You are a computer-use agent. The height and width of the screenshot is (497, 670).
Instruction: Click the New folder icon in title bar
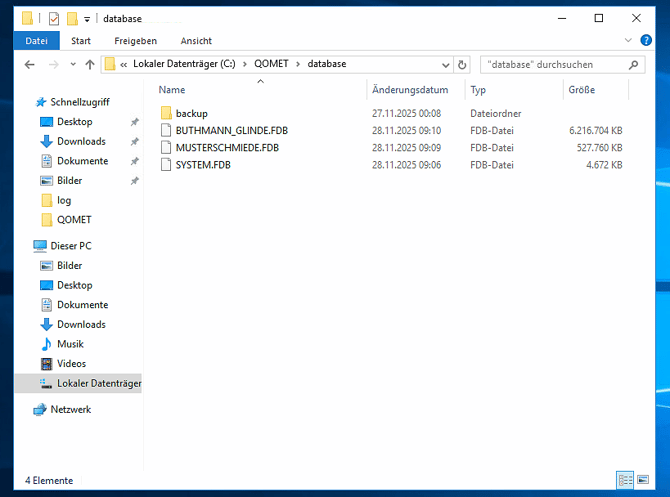point(72,18)
